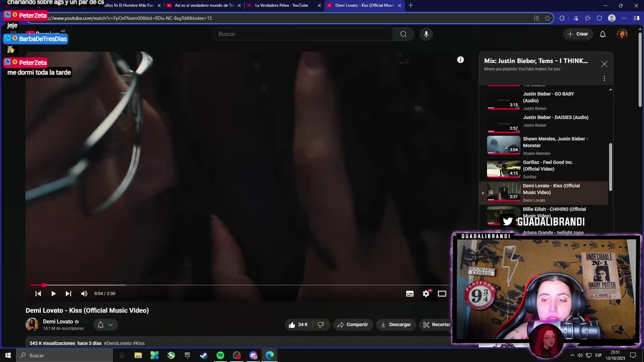Image resolution: width=644 pixels, height=362 pixels.
Task: Like the video with 34 K thumbs
Action: pos(298,325)
